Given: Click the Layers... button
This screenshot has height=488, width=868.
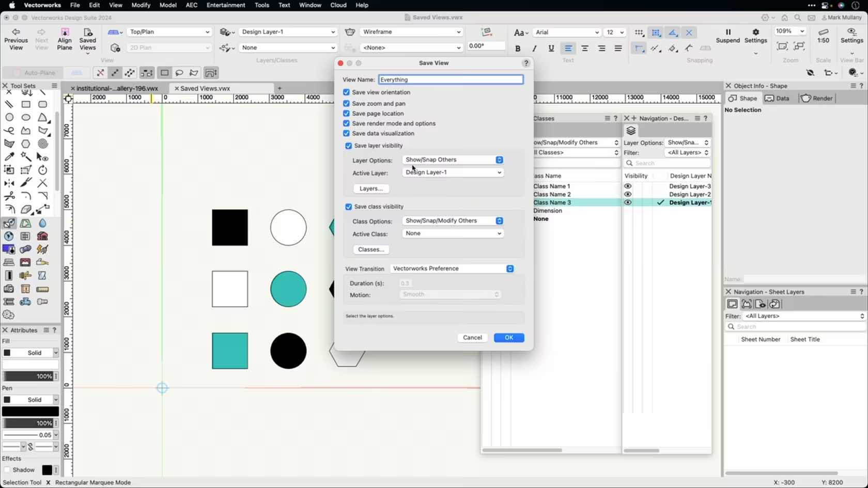Looking at the screenshot, I should 371,188.
